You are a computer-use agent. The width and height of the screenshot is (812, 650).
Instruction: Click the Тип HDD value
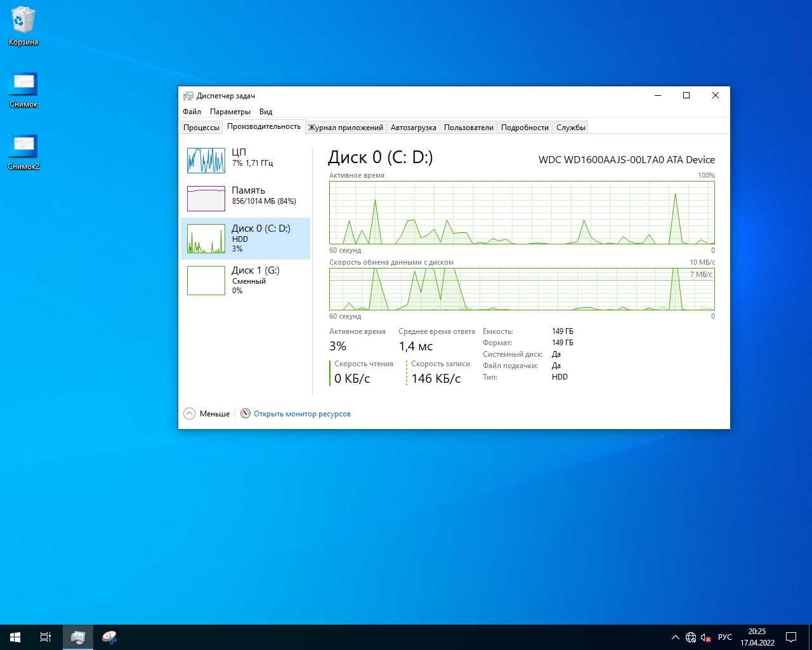[x=560, y=377]
